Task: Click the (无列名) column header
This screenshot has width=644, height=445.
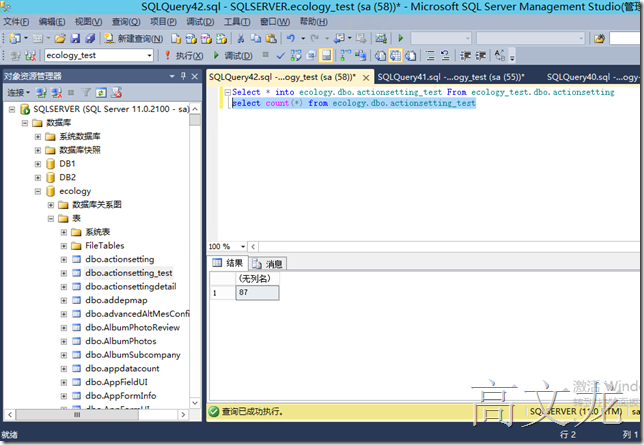Action: tap(257, 279)
